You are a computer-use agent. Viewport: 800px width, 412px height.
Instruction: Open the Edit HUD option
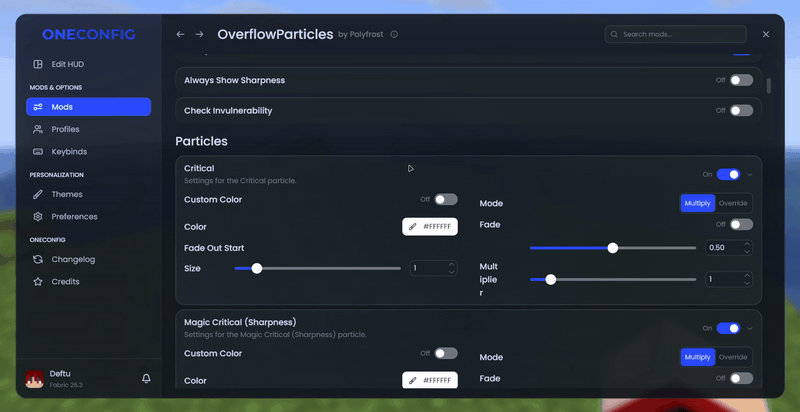(58, 64)
